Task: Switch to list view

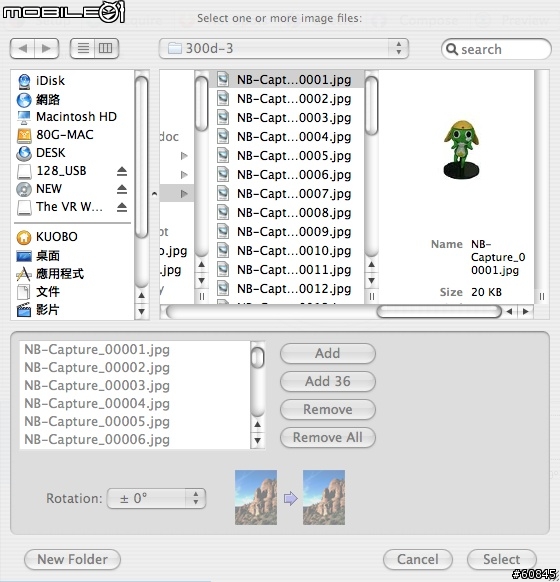Action: tap(83, 49)
